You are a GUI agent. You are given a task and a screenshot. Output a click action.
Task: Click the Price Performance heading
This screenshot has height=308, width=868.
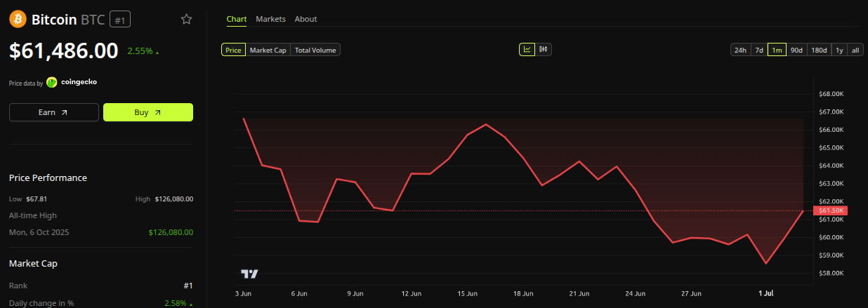pyautogui.click(x=48, y=178)
